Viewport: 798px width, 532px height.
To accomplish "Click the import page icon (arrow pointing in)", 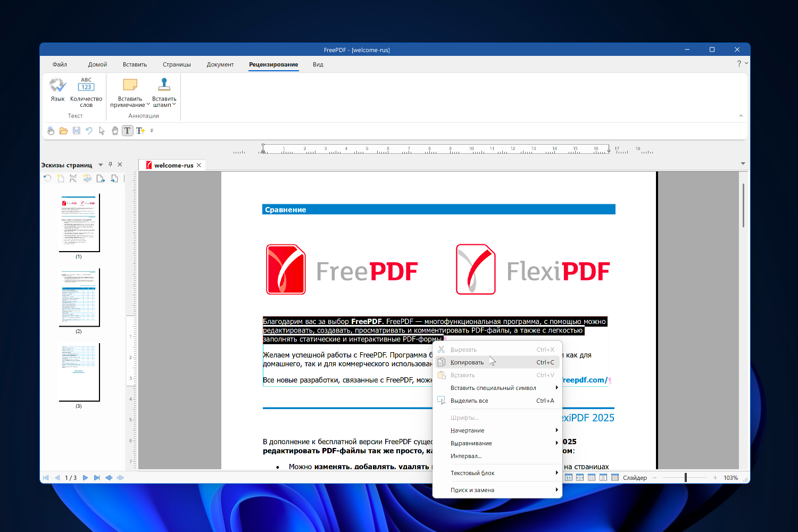I will coord(114,179).
